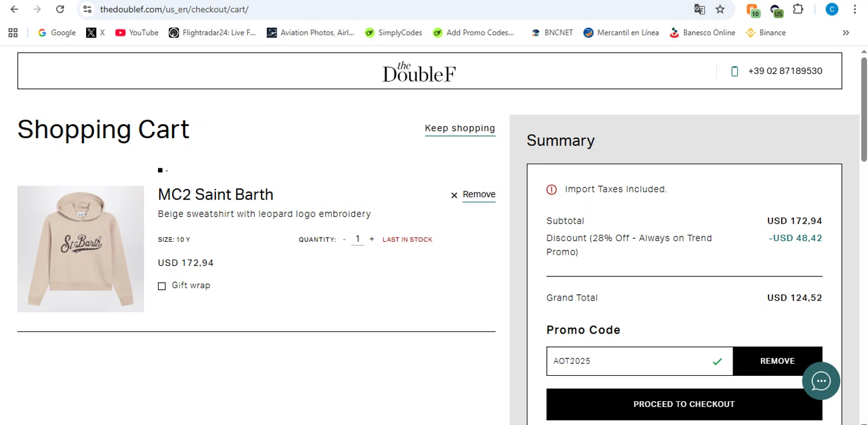Open the MC2 Saint Barth product title

click(215, 194)
